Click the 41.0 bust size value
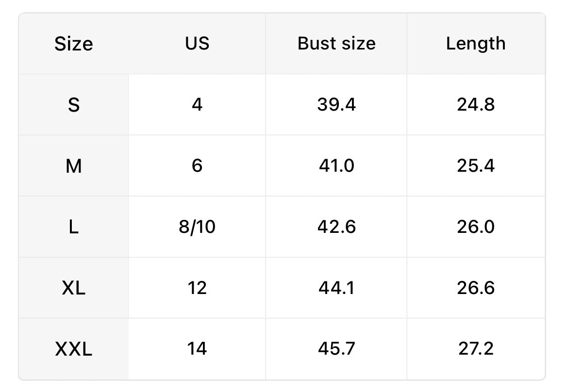 [x=336, y=165]
